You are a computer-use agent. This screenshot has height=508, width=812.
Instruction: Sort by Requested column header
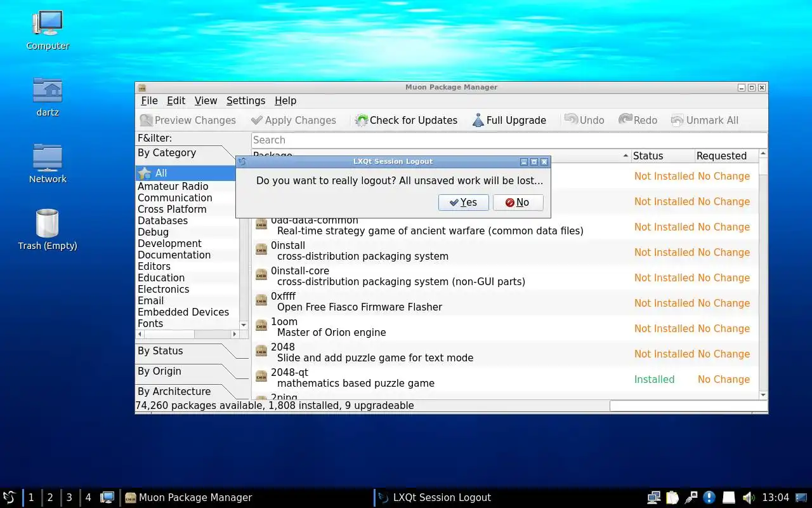(x=726, y=156)
